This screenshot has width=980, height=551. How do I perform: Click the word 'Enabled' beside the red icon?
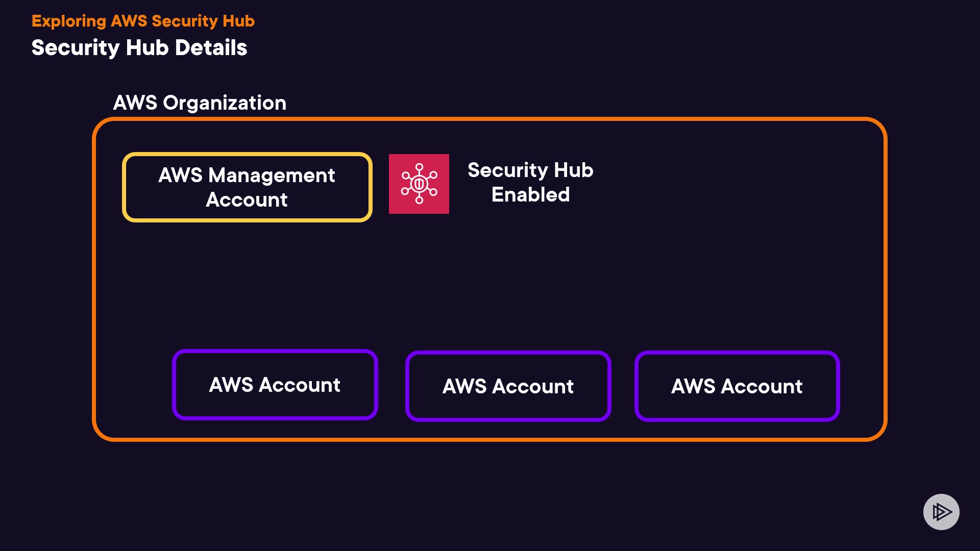(x=530, y=195)
